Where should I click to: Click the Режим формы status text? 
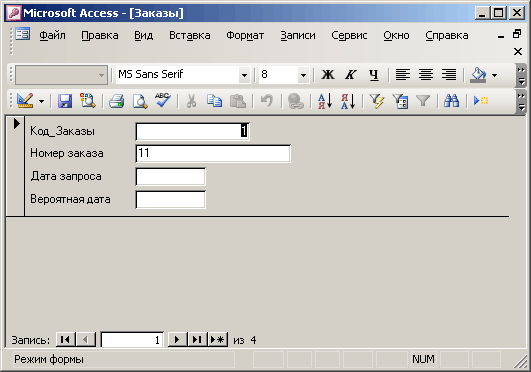coord(49,359)
